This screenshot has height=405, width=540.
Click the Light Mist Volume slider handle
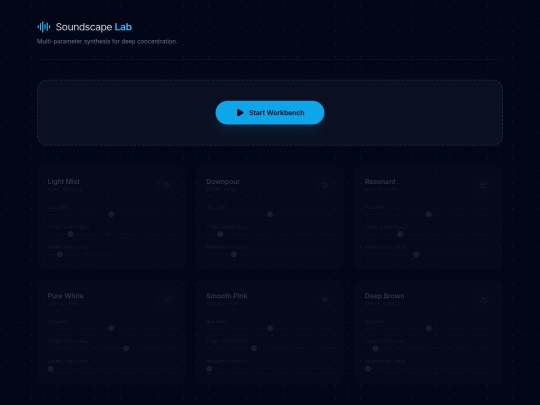(x=111, y=214)
